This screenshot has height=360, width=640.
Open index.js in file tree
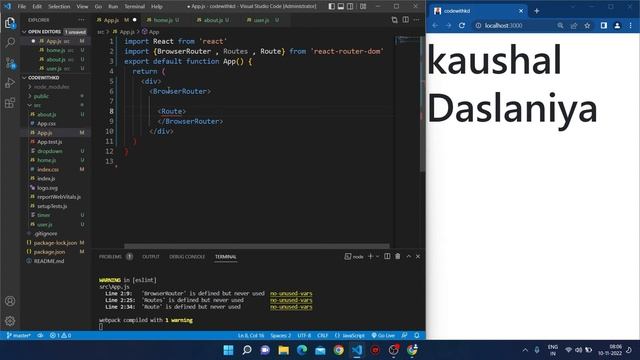46,178
